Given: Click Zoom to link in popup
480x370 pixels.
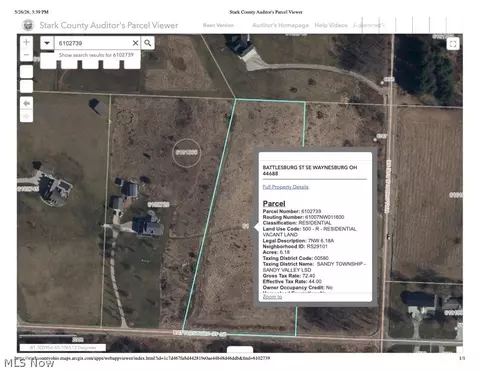Looking at the screenshot, I should tap(272, 297).
